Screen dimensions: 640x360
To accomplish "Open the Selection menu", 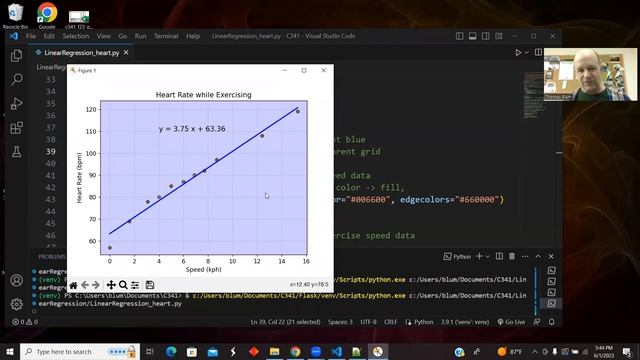I will point(76,36).
